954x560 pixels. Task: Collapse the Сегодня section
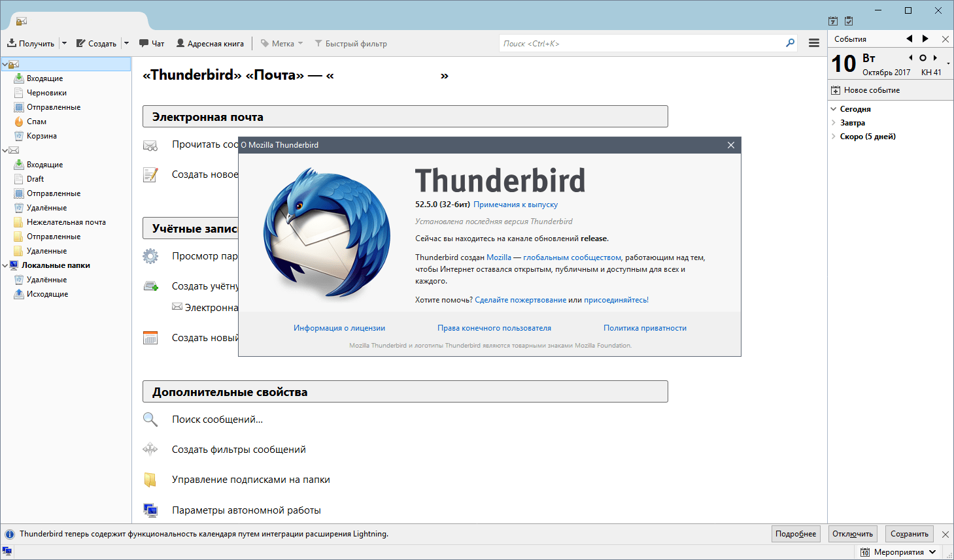[x=834, y=108]
